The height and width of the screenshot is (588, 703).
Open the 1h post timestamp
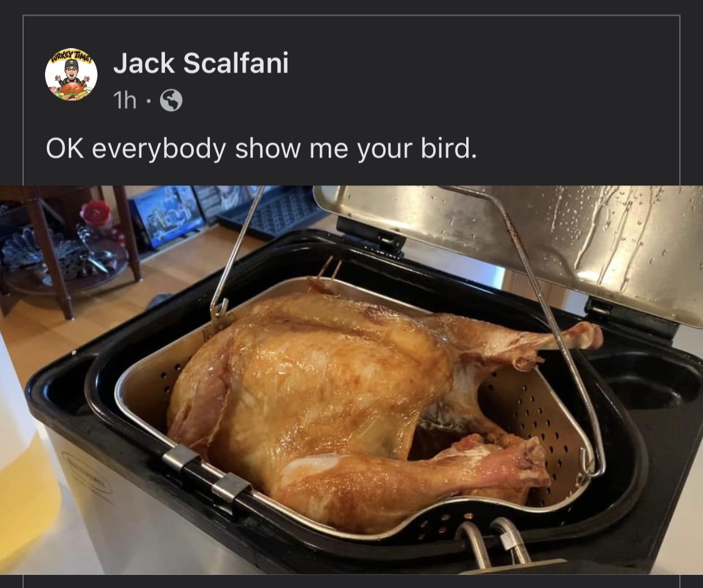point(124,100)
